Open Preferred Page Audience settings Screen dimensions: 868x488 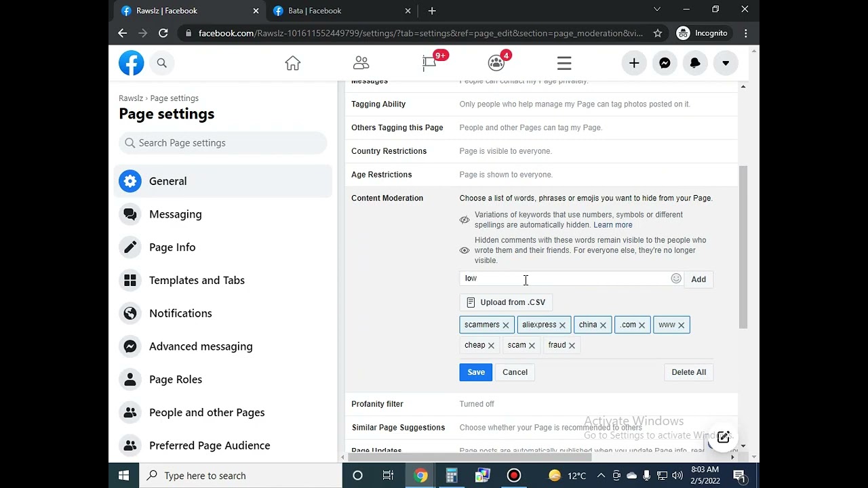click(223, 445)
